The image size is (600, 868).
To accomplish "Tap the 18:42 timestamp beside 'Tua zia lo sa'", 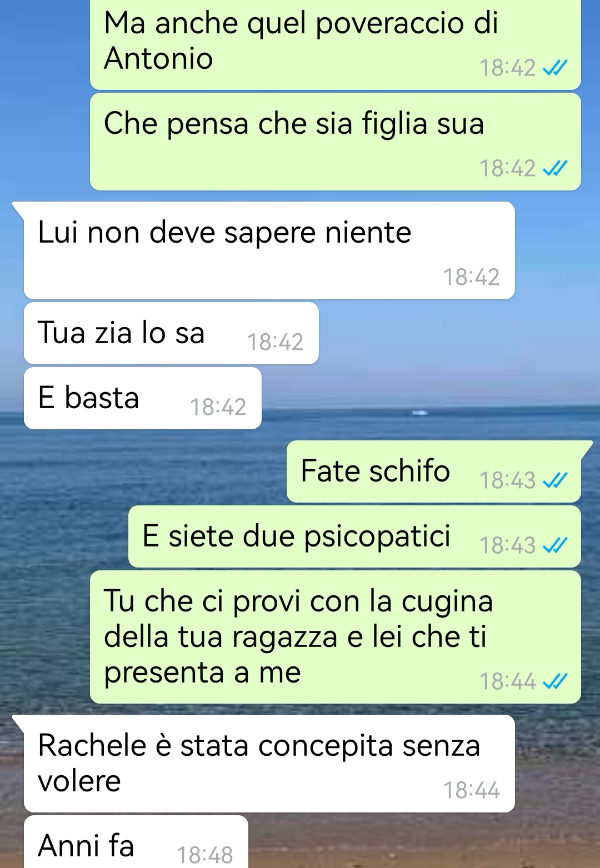I will (x=275, y=342).
